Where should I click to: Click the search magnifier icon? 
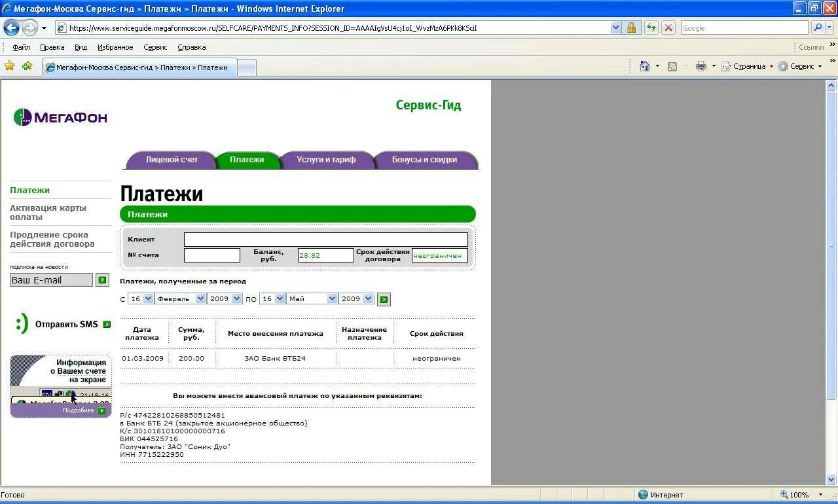[x=817, y=27]
